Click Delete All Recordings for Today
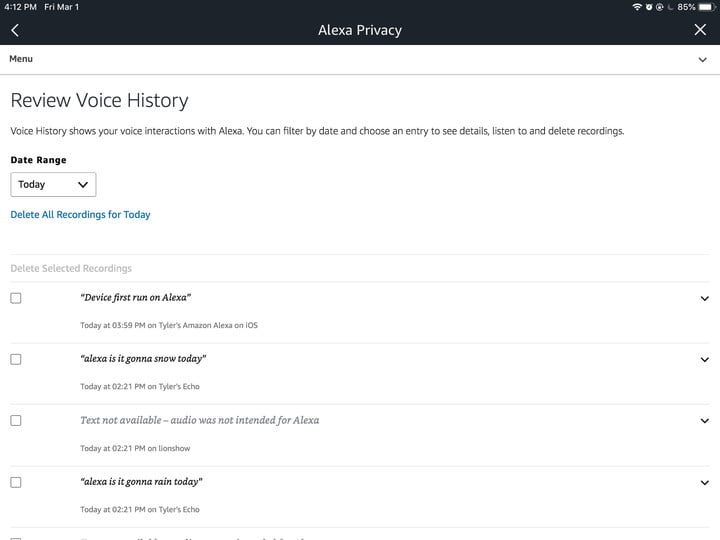This screenshot has height=540, width=720. [80, 215]
